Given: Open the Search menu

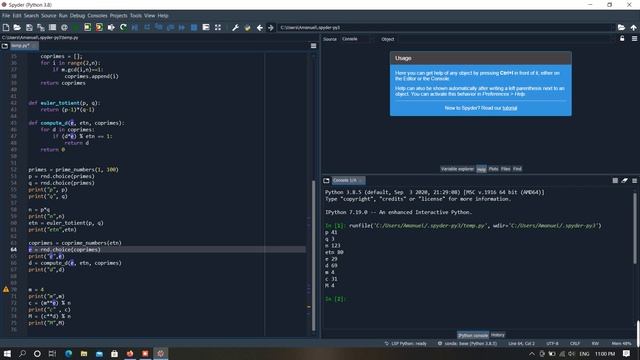Looking at the screenshot, I should coord(31,16).
